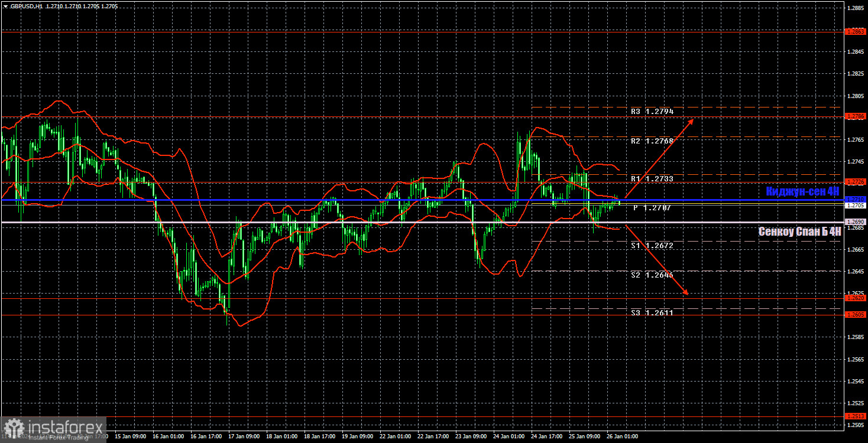Click the 1.2505 price axis value

tap(856, 425)
